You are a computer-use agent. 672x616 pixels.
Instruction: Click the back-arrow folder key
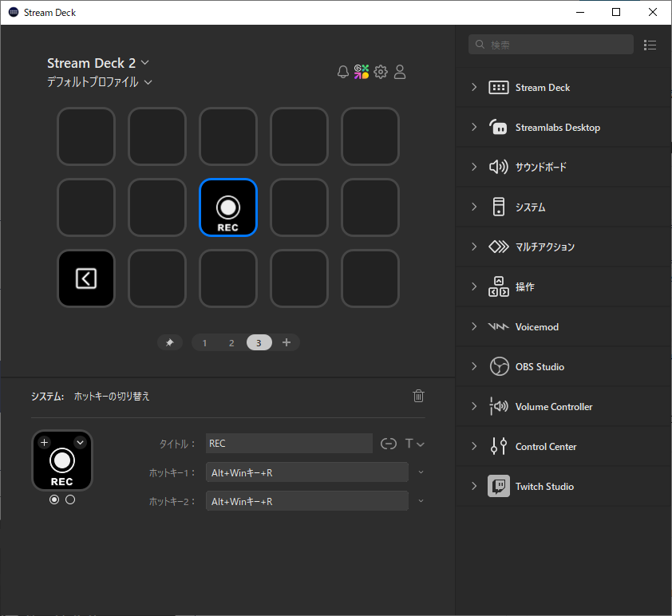[x=86, y=278]
